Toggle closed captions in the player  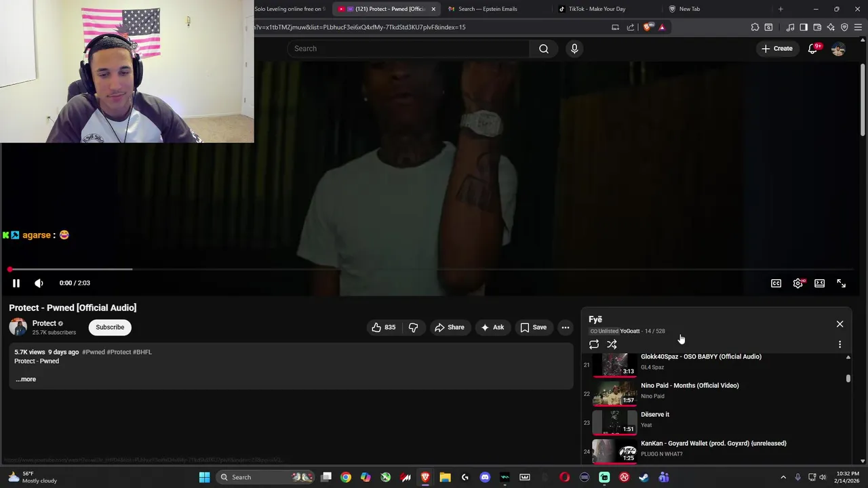[776, 283]
